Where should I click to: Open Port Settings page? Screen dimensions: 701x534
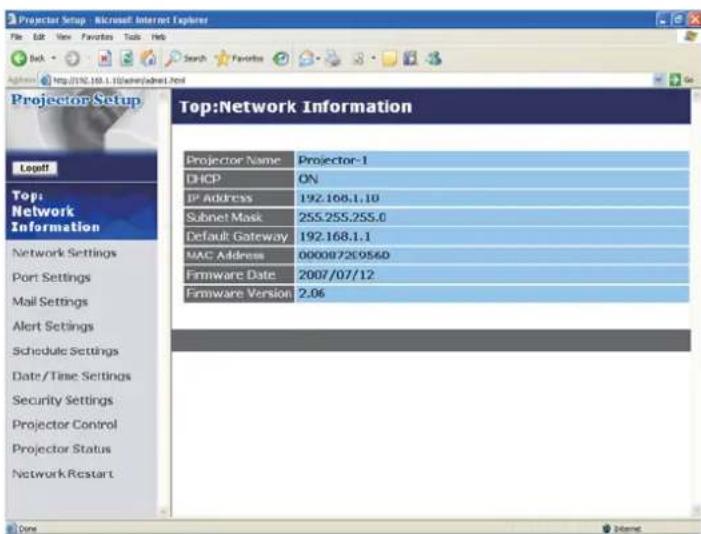click(x=51, y=278)
